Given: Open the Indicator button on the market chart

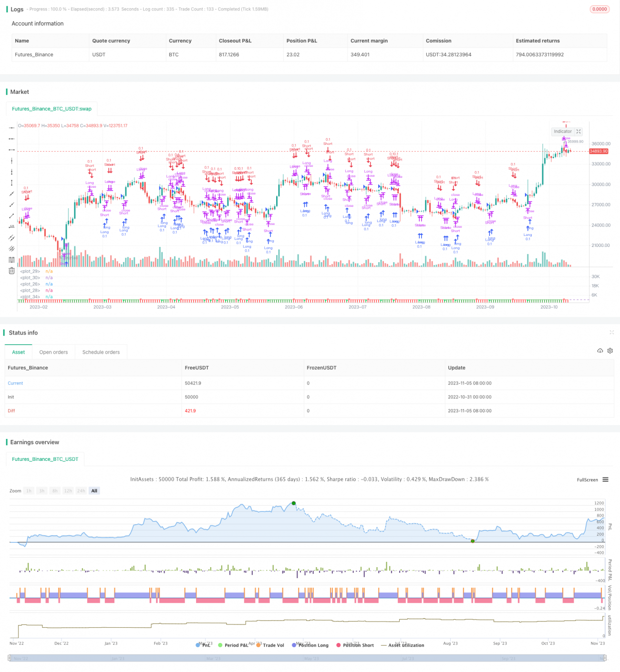Looking at the screenshot, I should pos(563,132).
